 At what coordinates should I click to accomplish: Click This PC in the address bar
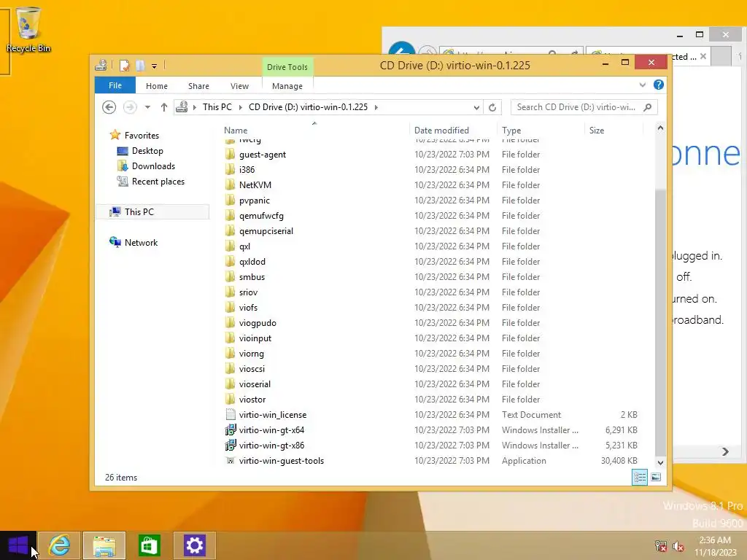[x=217, y=107]
